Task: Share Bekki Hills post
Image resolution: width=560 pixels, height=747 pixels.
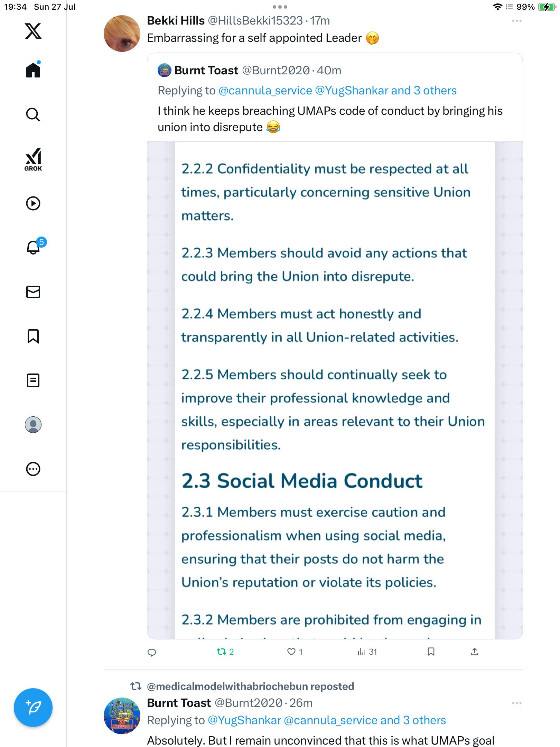Action: 475,652
